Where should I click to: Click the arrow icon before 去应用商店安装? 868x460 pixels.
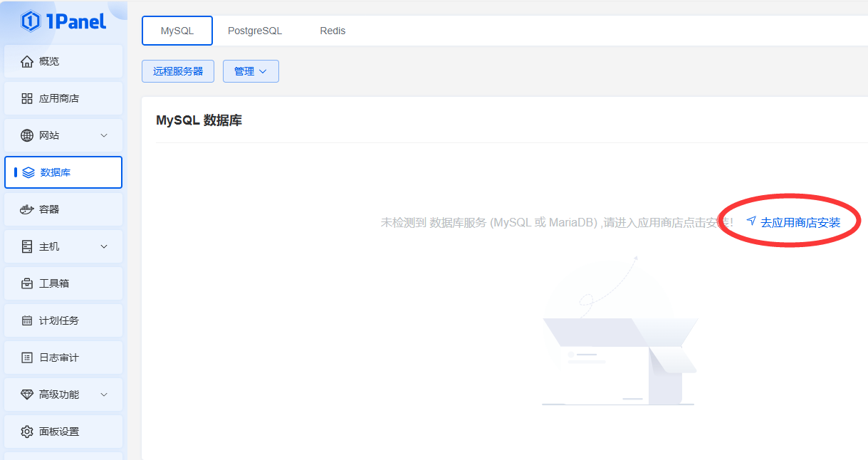pos(751,221)
